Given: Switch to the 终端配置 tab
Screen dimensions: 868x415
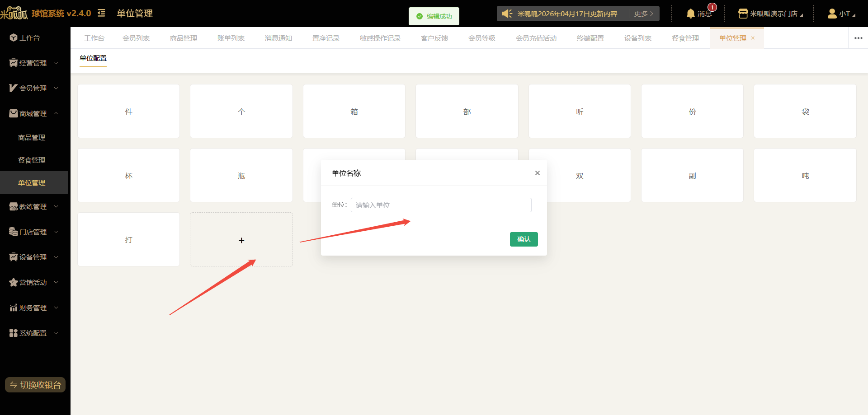Looking at the screenshot, I should tap(590, 38).
